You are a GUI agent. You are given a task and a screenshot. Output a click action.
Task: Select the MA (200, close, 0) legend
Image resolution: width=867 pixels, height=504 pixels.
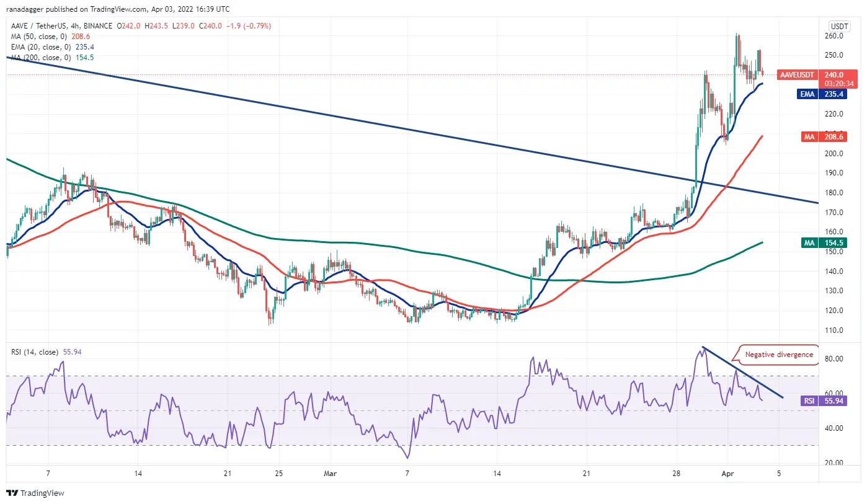[37, 58]
